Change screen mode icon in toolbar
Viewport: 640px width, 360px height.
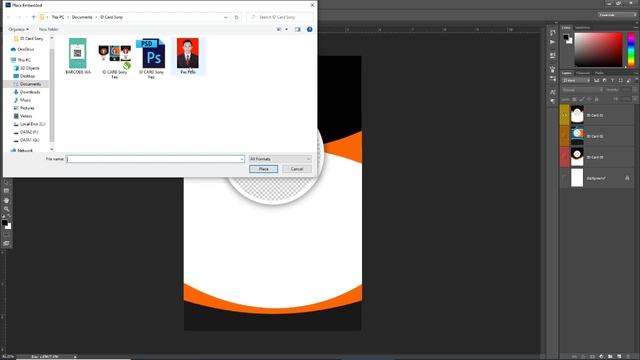[x=6, y=243]
